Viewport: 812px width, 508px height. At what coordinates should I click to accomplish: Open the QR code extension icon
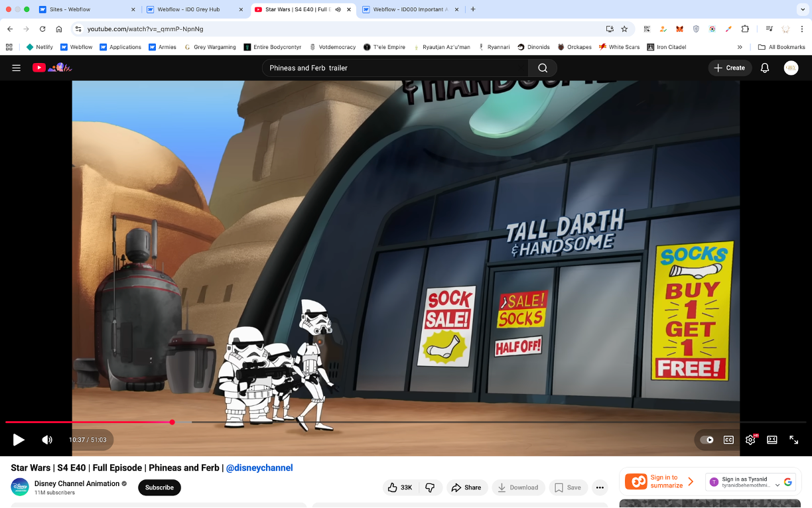click(x=647, y=29)
